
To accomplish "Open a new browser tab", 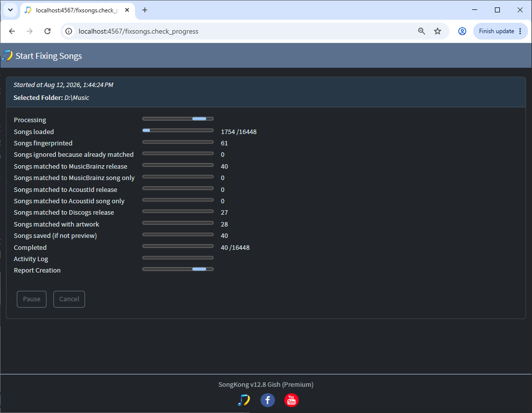I will tap(145, 10).
